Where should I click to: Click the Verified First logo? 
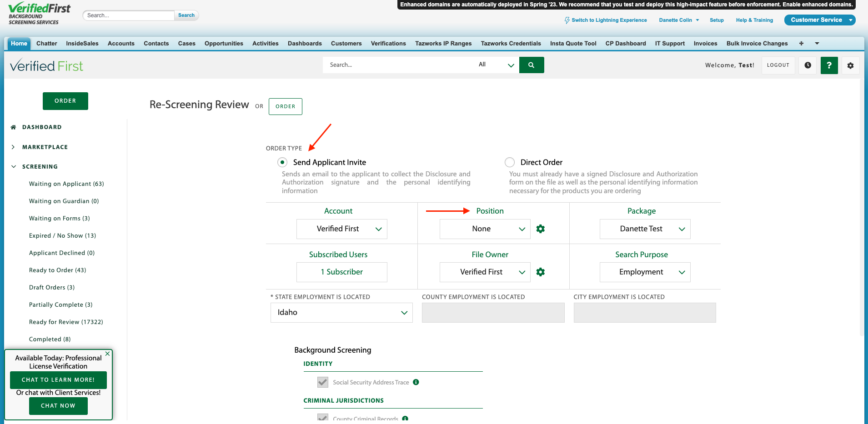(46, 66)
